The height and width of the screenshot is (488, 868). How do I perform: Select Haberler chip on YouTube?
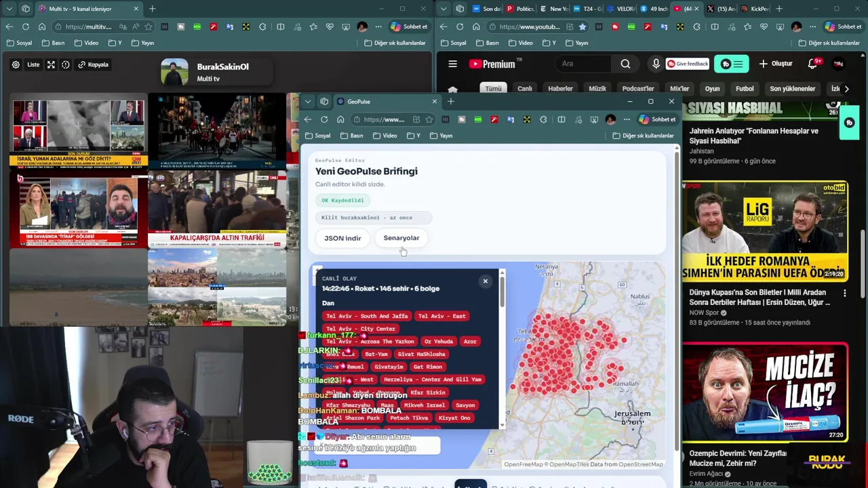point(560,89)
